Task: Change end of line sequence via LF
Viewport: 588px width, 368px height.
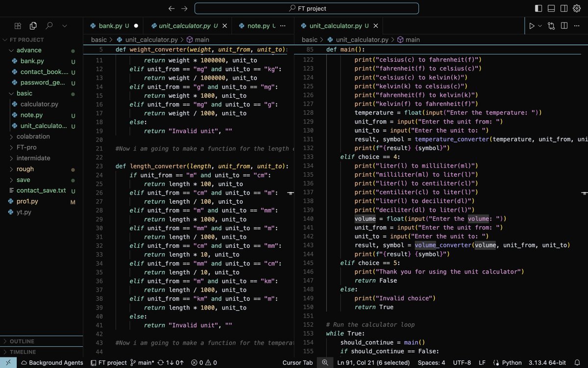Action: point(482,363)
